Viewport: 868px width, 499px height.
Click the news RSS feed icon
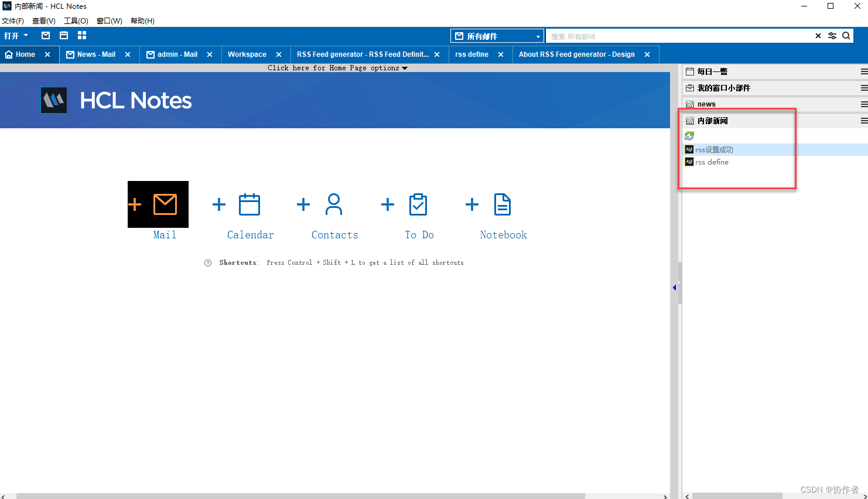(690, 104)
